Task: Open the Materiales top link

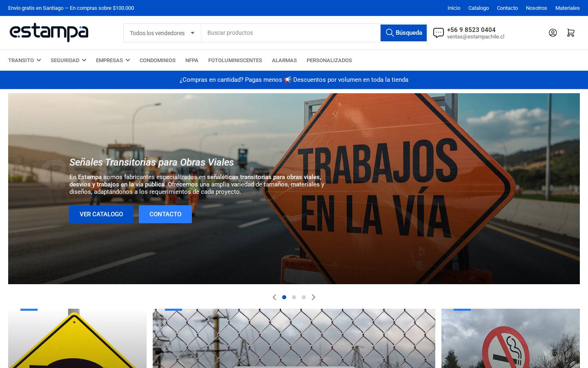Action: (x=568, y=8)
